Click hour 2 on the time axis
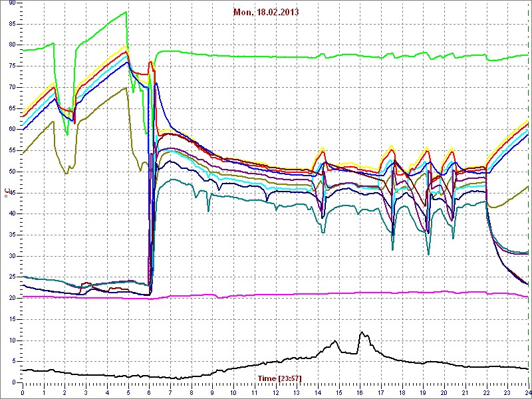 coord(65,392)
